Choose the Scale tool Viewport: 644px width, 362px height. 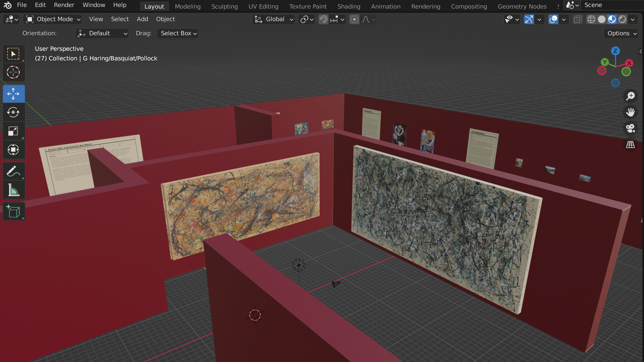point(13,131)
